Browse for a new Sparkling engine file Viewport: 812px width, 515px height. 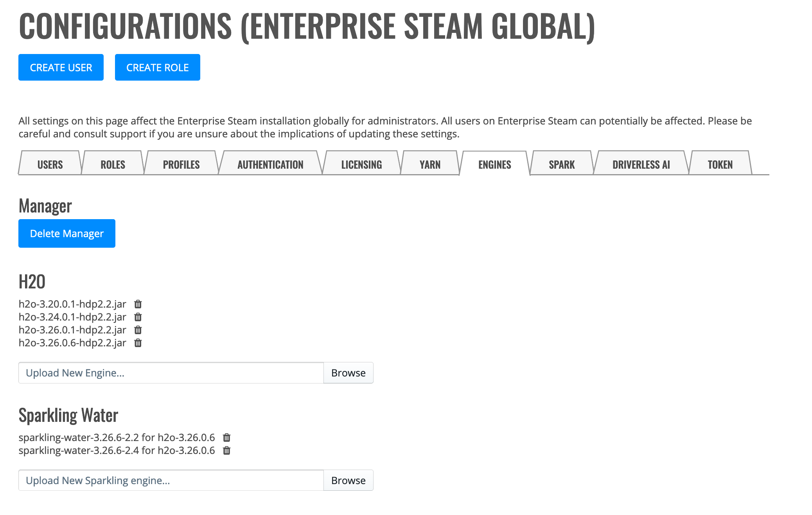click(x=349, y=480)
